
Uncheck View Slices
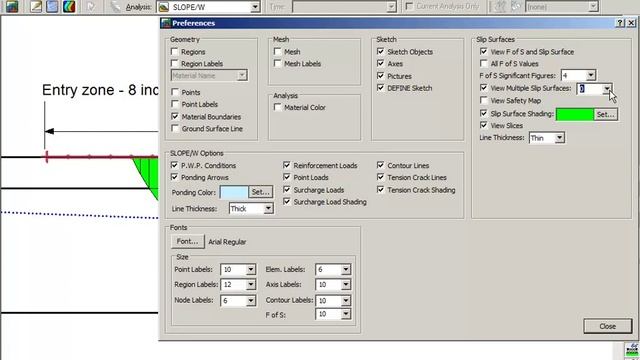[484, 125]
